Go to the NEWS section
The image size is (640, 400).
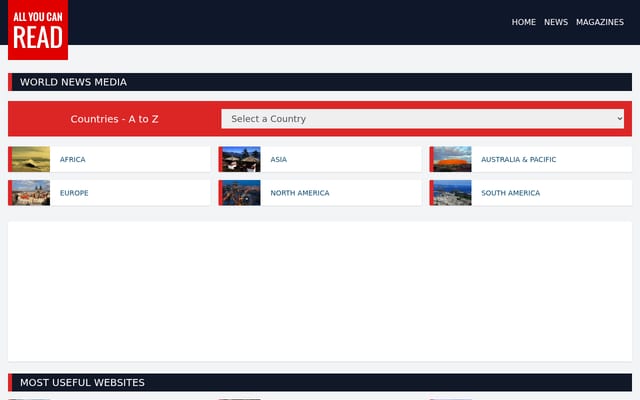[556, 22]
